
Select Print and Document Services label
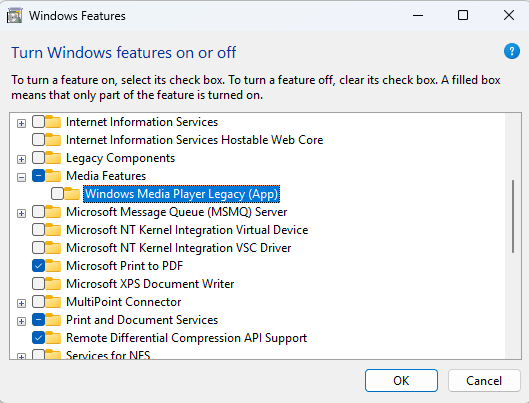pyautogui.click(x=142, y=320)
